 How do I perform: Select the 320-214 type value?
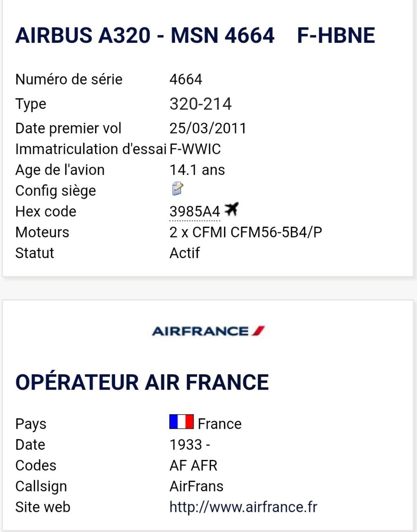(201, 104)
